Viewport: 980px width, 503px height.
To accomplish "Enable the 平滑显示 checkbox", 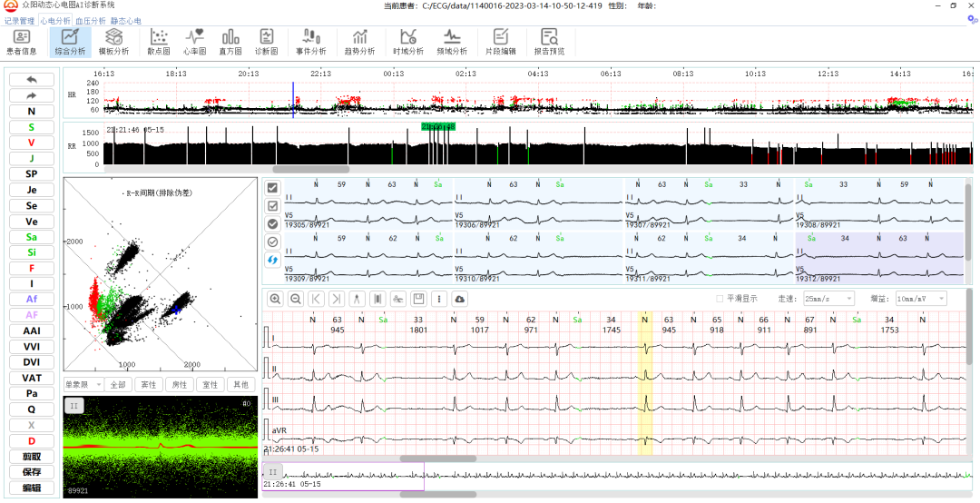I will [x=720, y=299].
